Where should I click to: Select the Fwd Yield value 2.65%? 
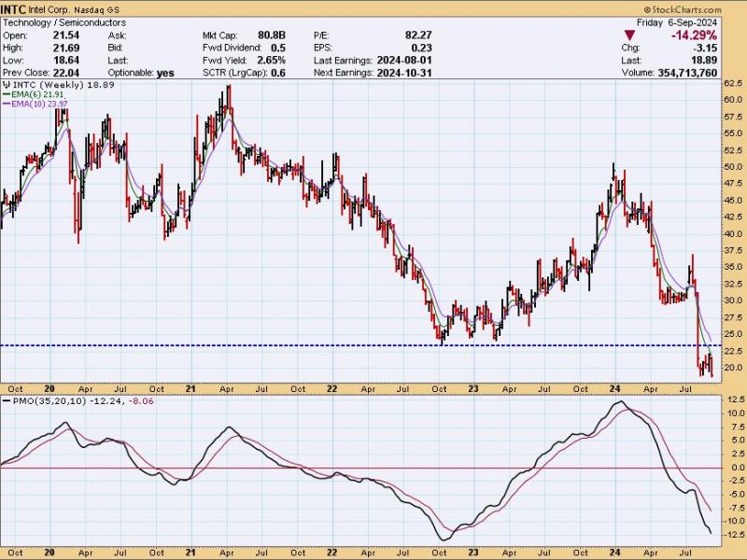click(x=272, y=60)
